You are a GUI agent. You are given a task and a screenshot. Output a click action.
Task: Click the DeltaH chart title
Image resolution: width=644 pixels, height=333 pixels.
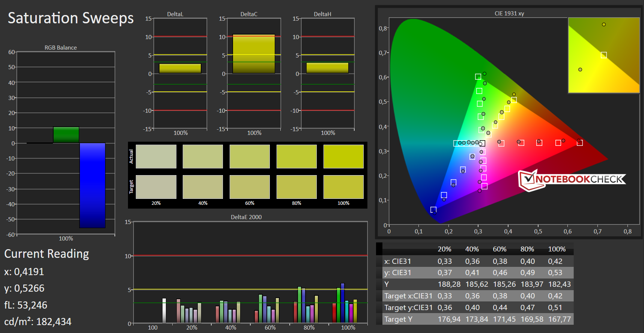coord(322,14)
